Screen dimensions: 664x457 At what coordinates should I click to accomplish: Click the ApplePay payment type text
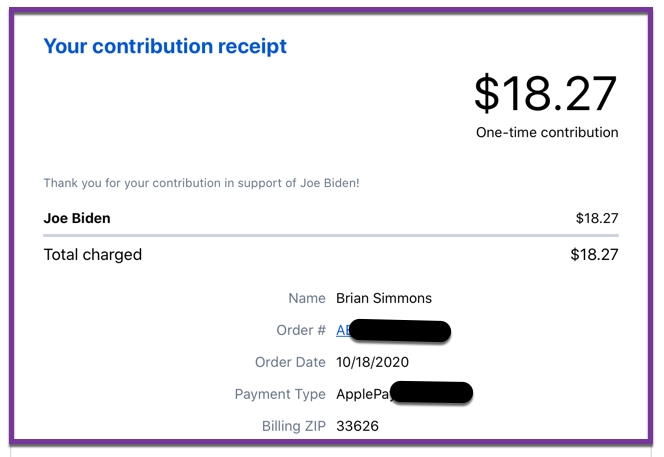pos(364,394)
